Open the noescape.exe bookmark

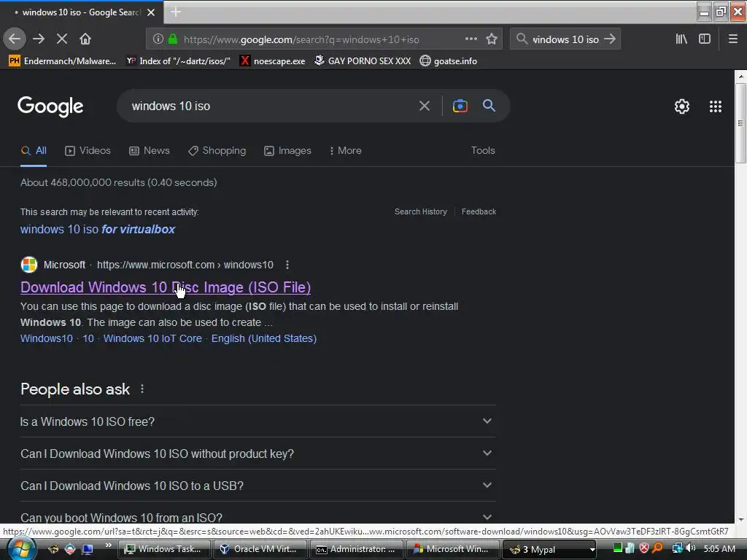pos(273,61)
